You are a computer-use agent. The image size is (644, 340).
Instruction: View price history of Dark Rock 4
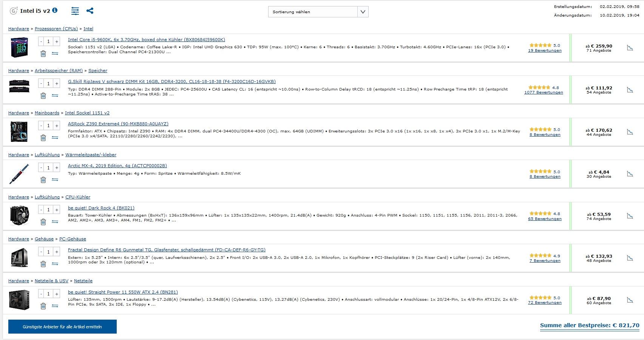[630, 216]
